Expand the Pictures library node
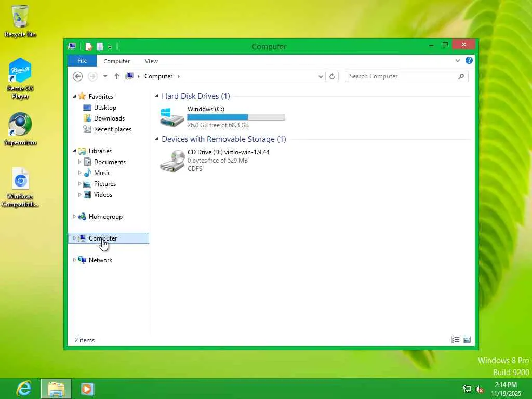This screenshot has width=532, height=399. (79, 184)
